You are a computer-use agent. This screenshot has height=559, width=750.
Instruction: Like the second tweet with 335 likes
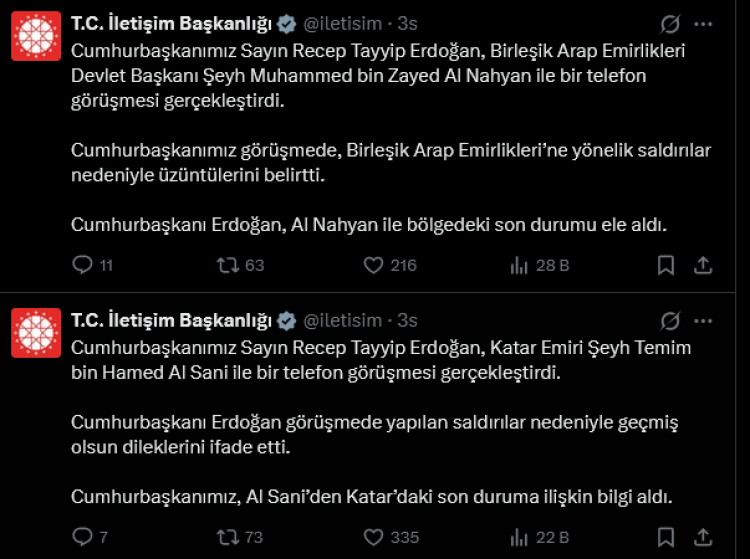point(373,537)
